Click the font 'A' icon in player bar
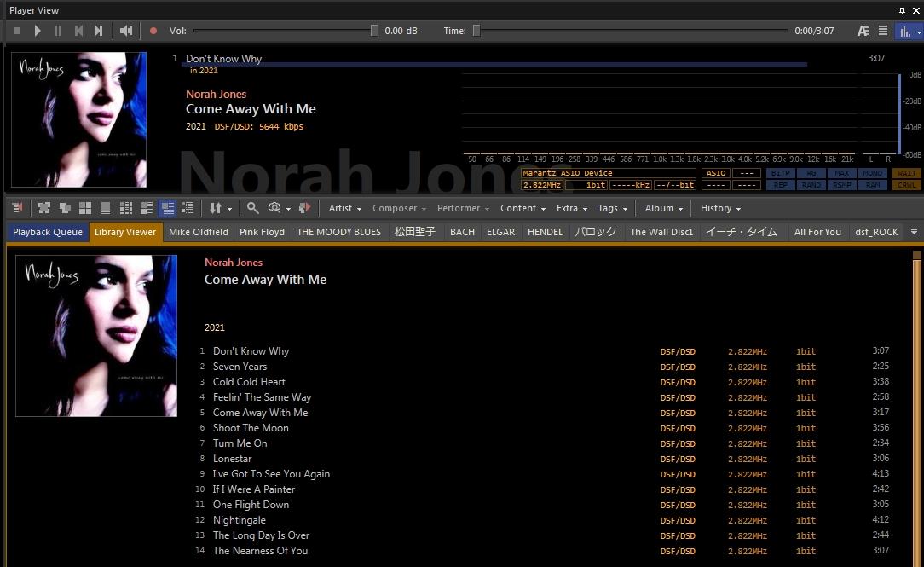This screenshot has height=567, width=924. coord(863,31)
